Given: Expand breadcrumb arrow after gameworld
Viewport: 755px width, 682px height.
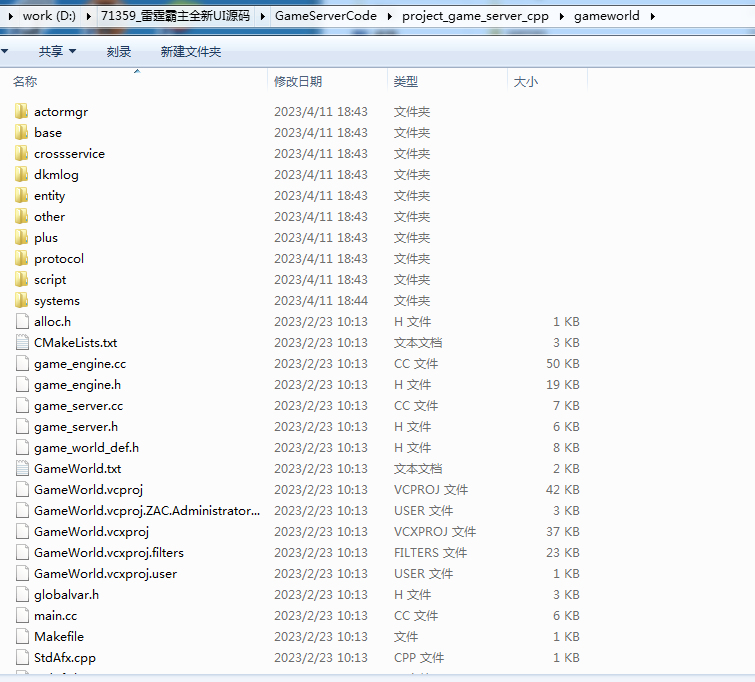Looking at the screenshot, I should pos(652,16).
